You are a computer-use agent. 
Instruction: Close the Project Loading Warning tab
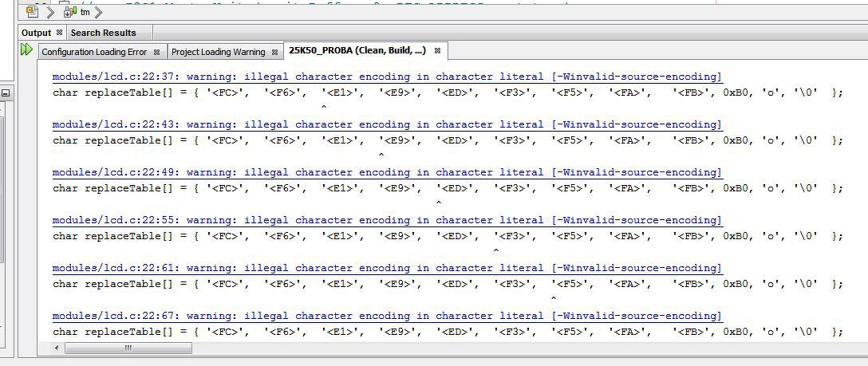click(x=274, y=52)
